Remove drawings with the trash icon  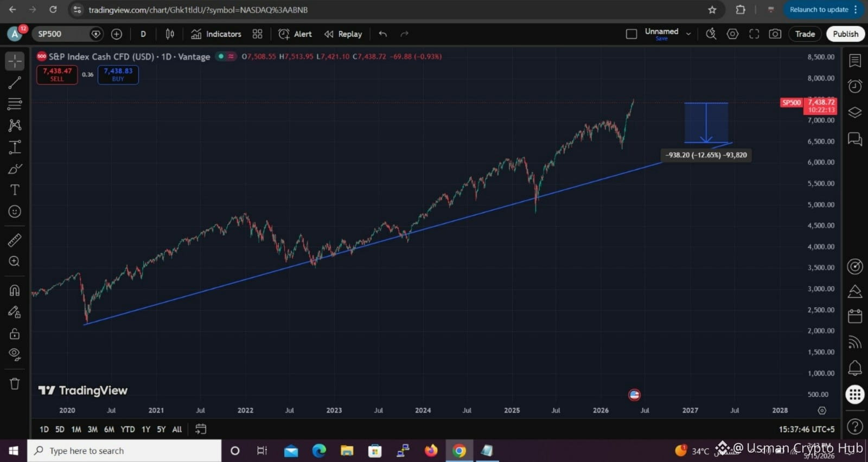point(15,383)
